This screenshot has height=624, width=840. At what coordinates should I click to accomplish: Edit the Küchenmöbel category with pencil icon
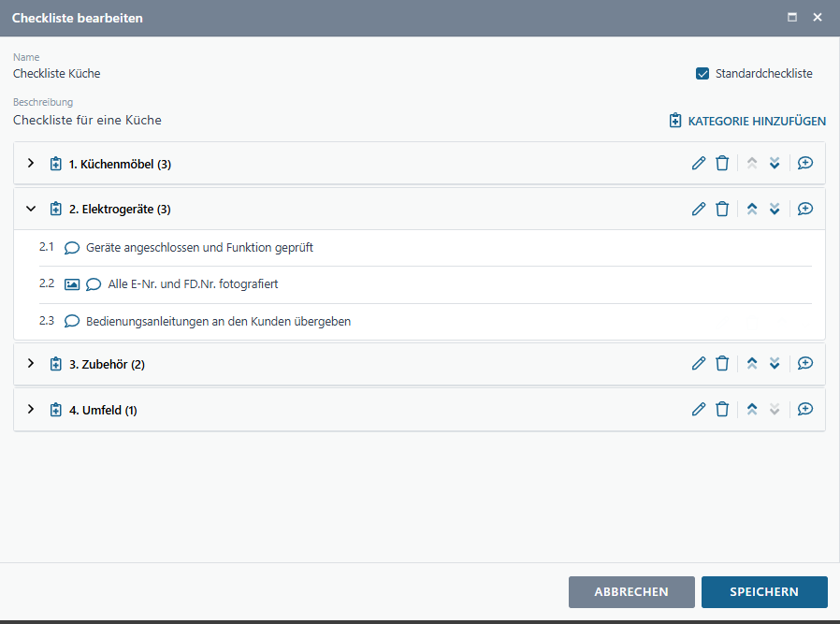click(698, 164)
